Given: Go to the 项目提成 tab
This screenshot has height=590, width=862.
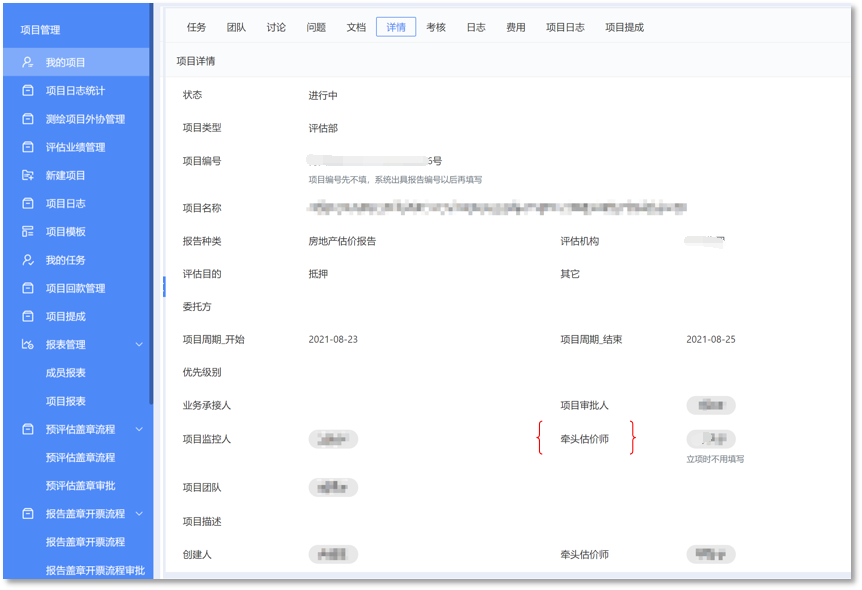Looking at the screenshot, I should (624, 27).
